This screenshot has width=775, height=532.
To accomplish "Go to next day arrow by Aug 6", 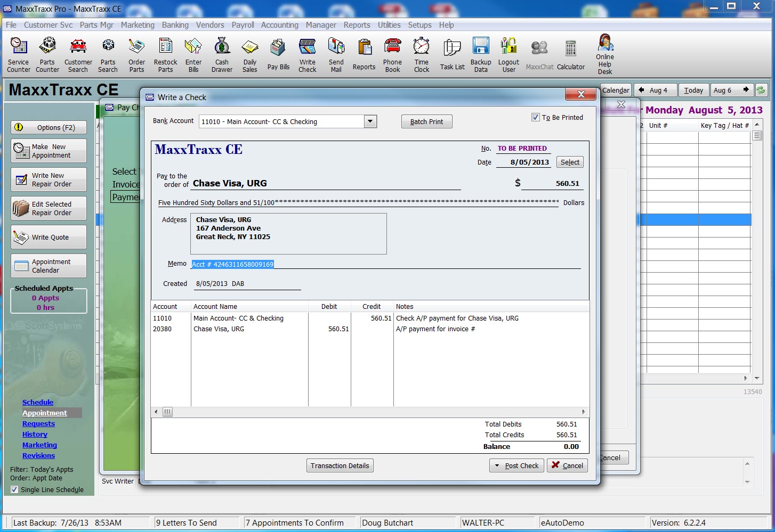I will coord(746,90).
